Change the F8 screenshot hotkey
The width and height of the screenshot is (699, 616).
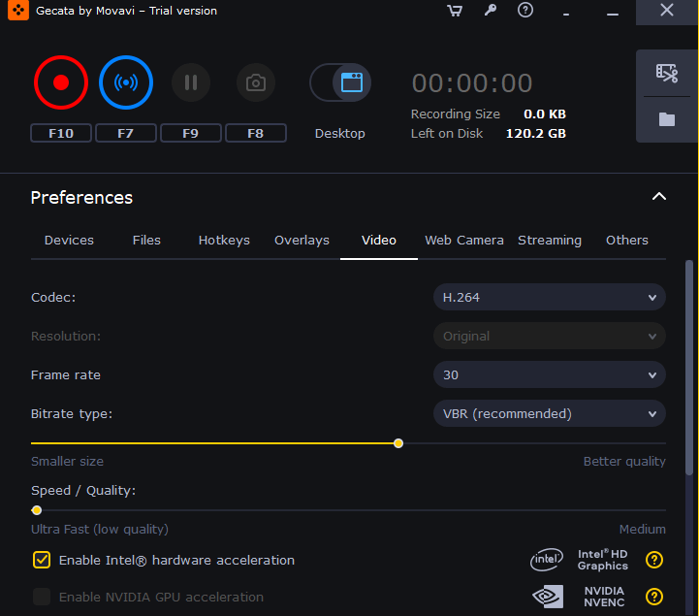pos(256,133)
